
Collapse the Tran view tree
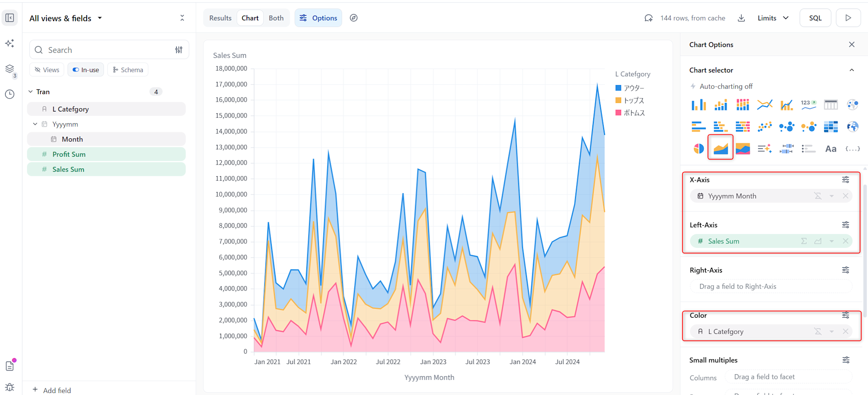[x=30, y=92]
